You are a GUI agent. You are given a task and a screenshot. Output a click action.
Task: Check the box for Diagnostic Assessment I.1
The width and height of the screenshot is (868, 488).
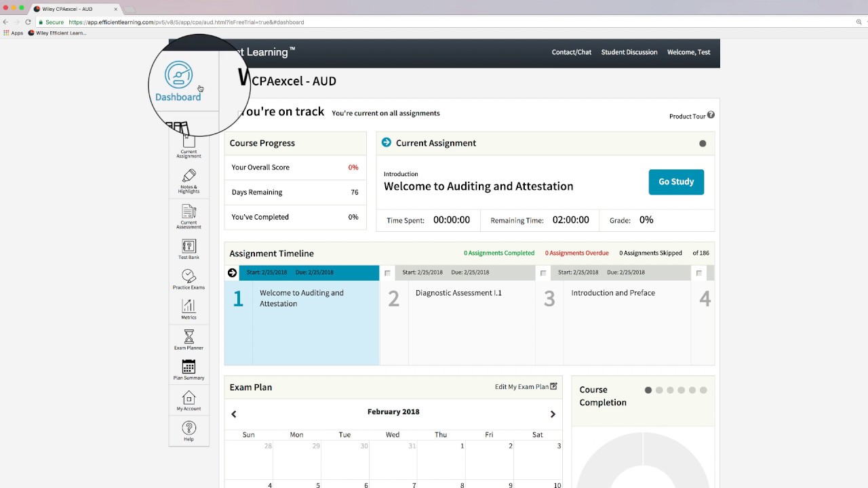click(x=388, y=273)
